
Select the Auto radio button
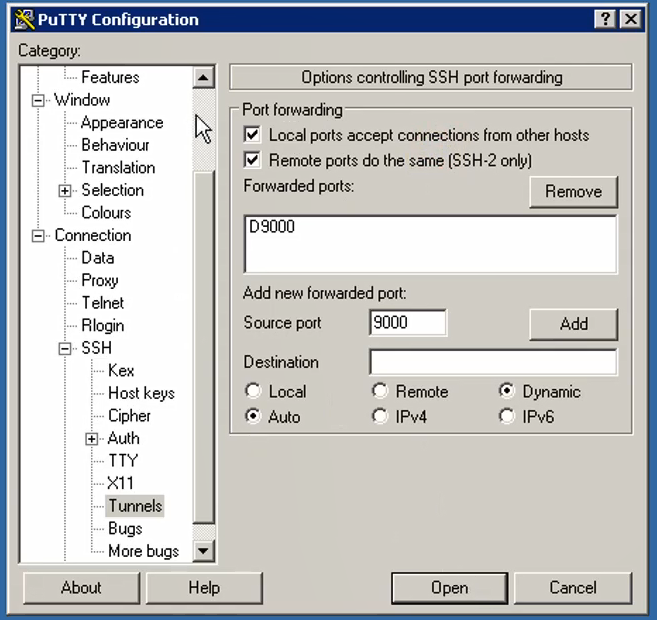click(253, 416)
